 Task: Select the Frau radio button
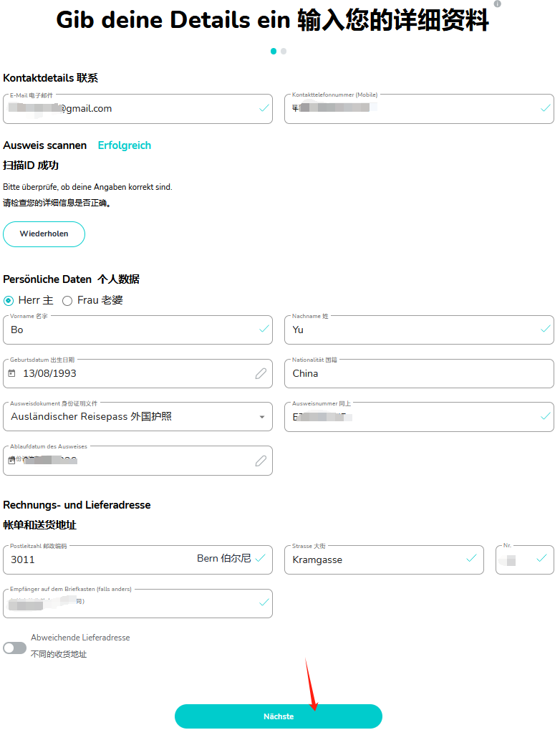pyautogui.click(x=67, y=301)
